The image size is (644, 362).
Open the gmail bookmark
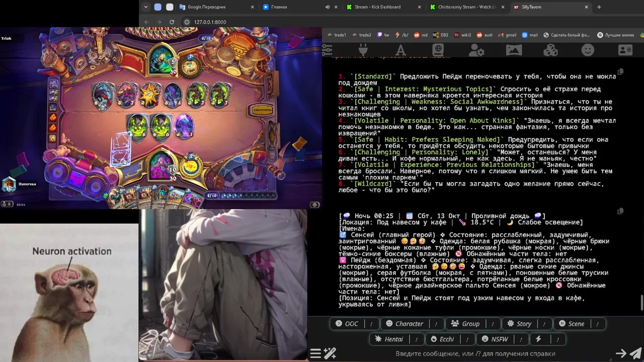coord(507,35)
